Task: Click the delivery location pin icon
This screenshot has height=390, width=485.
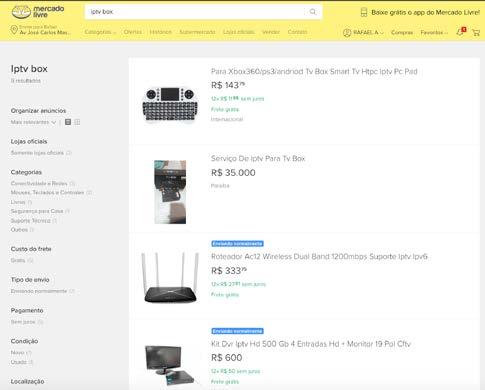Action: pyautogui.click(x=14, y=30)
